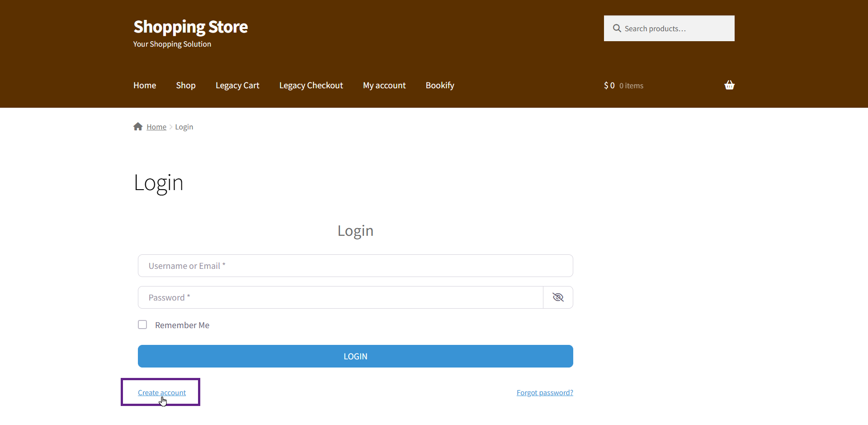View cart total showing $0
This screenshot has width=868, height=425.
609,86
